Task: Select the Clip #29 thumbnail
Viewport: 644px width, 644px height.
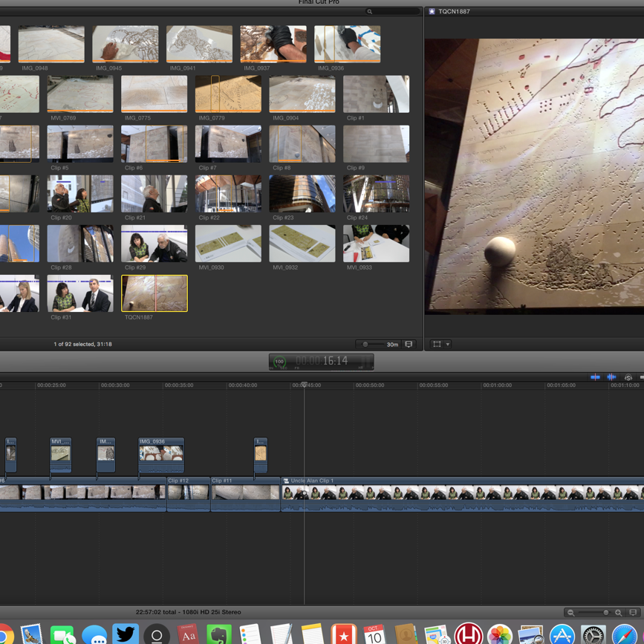Action: (x=154, y=244)
